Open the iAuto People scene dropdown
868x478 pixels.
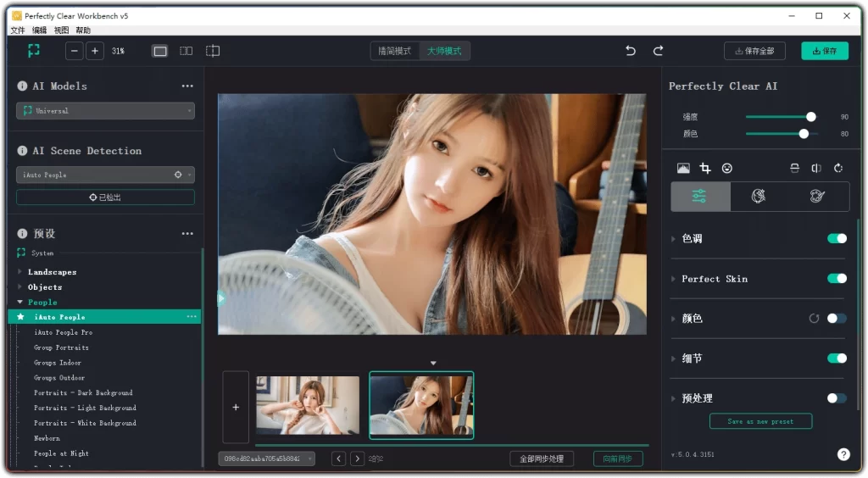[105, 175]
